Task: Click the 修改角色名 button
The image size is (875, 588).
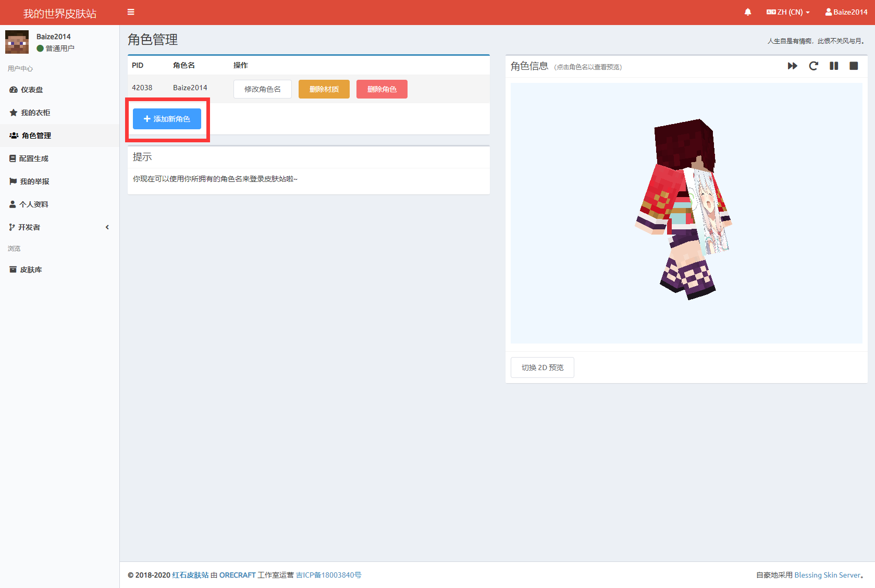Action: coord(263,89)
